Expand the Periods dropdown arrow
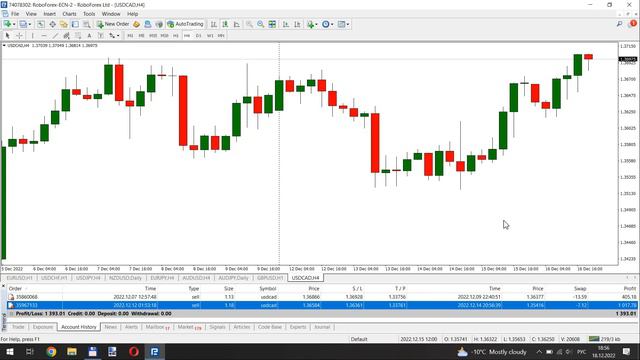This screenshot has width=640, height=360. click(332, 24)
